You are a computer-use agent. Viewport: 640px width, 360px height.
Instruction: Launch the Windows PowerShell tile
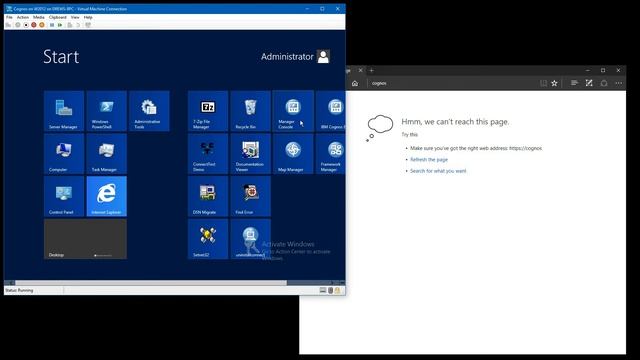point(107,111)
